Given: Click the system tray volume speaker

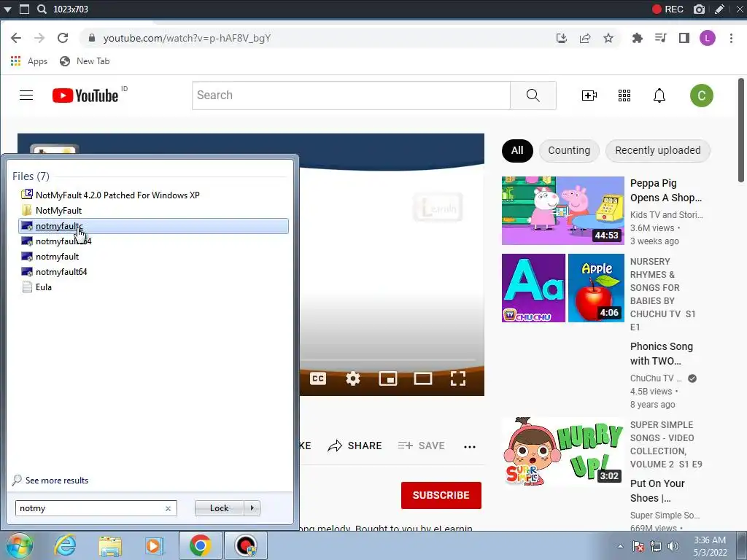Looking at the screenshot, I should tap(673, 546).
